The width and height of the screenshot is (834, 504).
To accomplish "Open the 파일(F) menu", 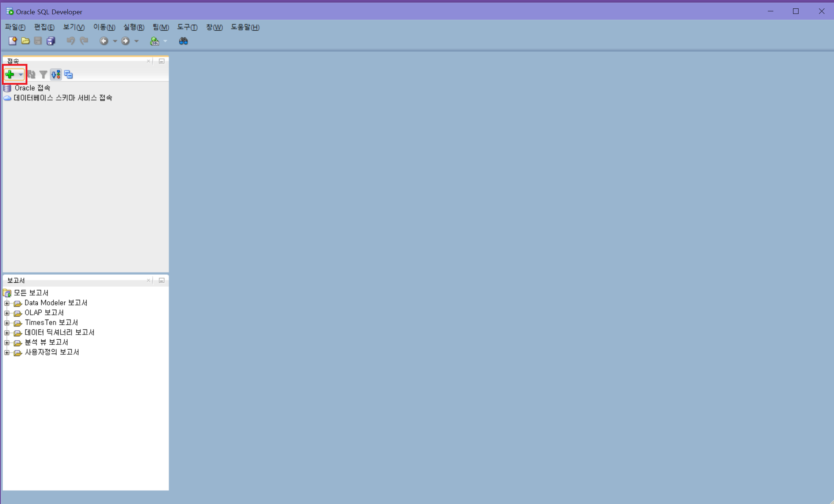I will tap(15, 27).
